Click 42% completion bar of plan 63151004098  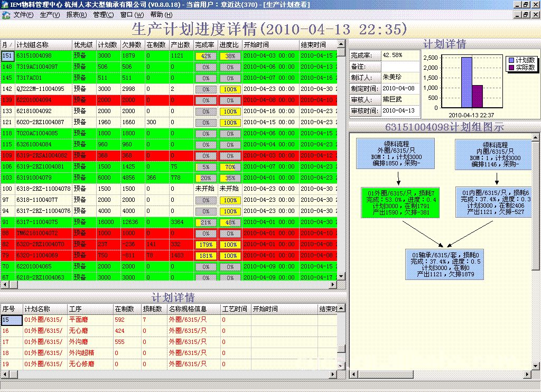[x=206, y=56]
